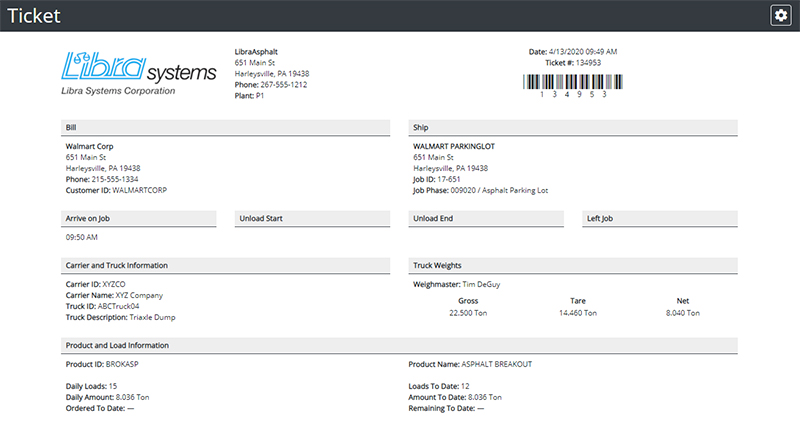This screenshot has height=423, width=800.
Task: Select Libra Systems Corporation caption
Action: (118, 91)
